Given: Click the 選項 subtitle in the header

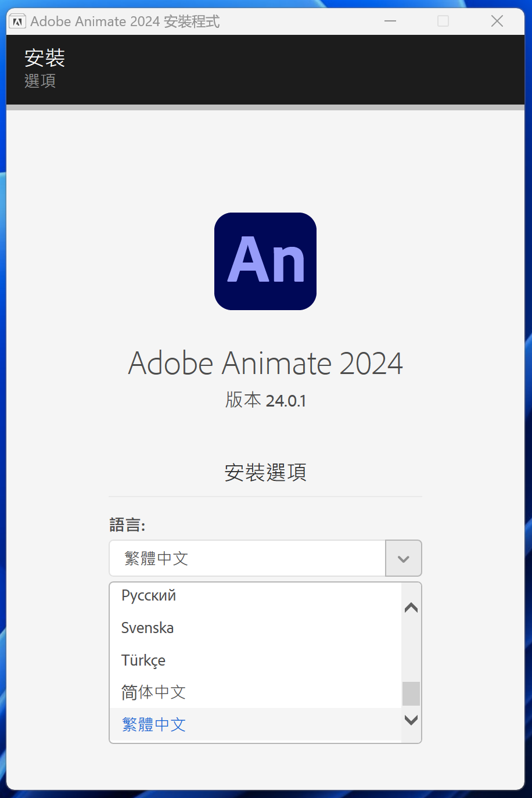Looking at the screenshot, I should point(40,81).
